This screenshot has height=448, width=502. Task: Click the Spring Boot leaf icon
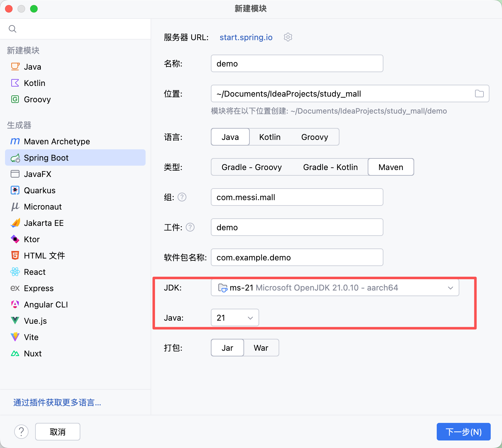15,158
